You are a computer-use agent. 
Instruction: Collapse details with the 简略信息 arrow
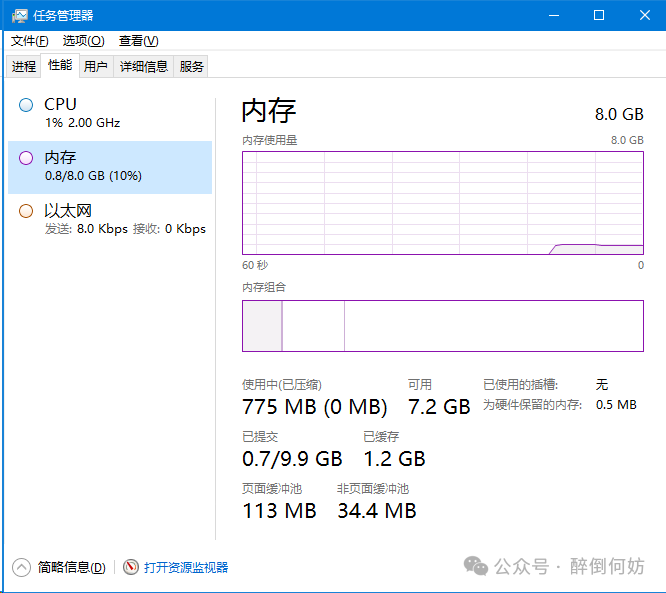pyautogui.click(x=22, y=567)
